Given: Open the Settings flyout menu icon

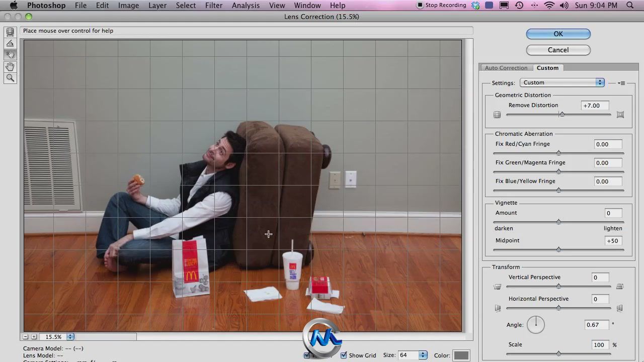Looking at the screenshot, I should 621,83.
